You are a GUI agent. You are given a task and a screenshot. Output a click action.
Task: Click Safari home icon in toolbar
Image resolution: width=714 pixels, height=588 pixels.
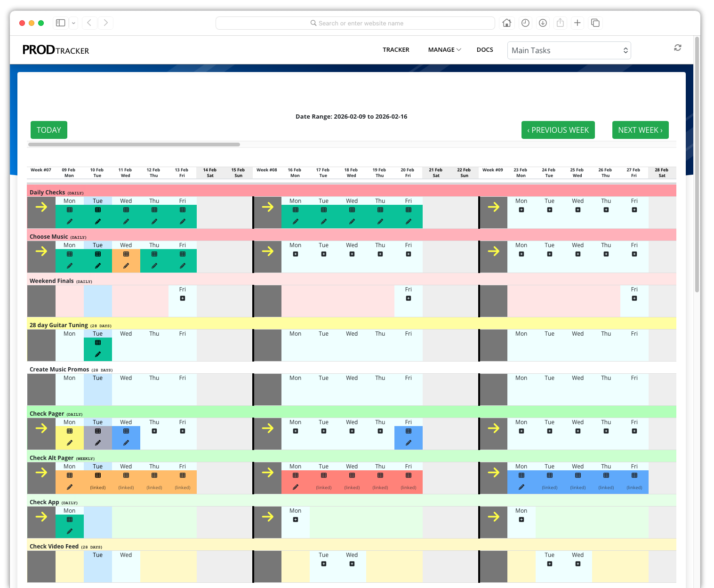[x=506, y=23]
